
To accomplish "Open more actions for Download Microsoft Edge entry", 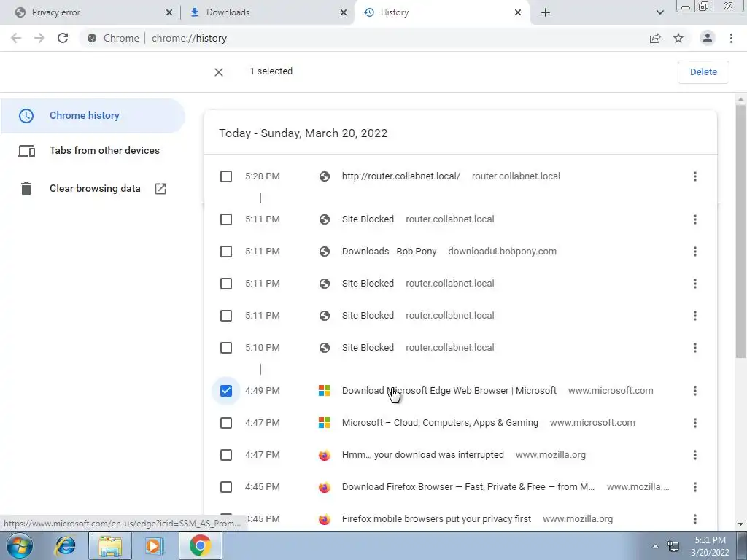I will point(695,391).
